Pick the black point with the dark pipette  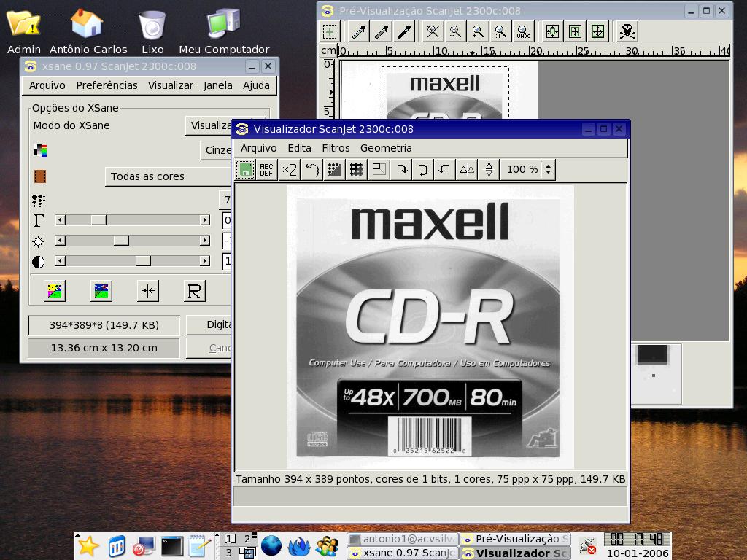pyautogui.click(x=404, y=32)
